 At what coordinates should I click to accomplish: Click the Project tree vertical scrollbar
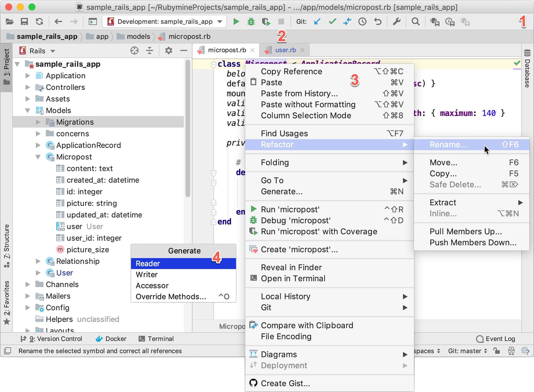(188, 128)
